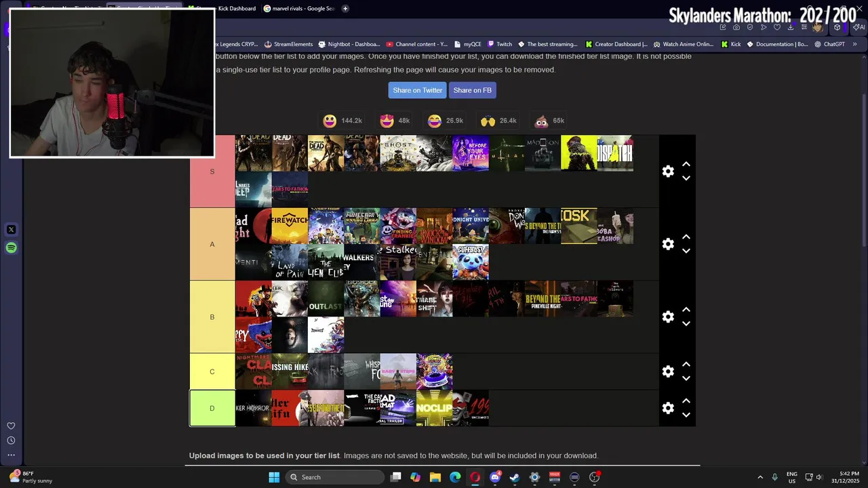Image resolution: width=868 pixels, height=488 pixels.
Task: Open Spotify in the Opera sidebar
Action: tap(11, 248)
